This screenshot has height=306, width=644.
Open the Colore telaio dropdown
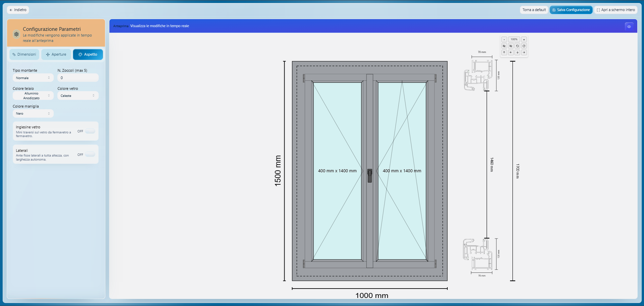point(33,96)
